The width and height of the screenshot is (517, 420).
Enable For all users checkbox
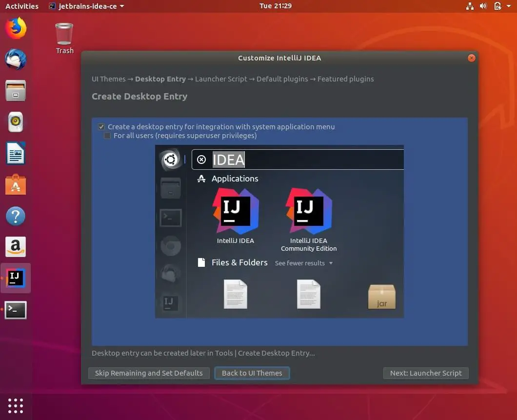tap(107, 136)
